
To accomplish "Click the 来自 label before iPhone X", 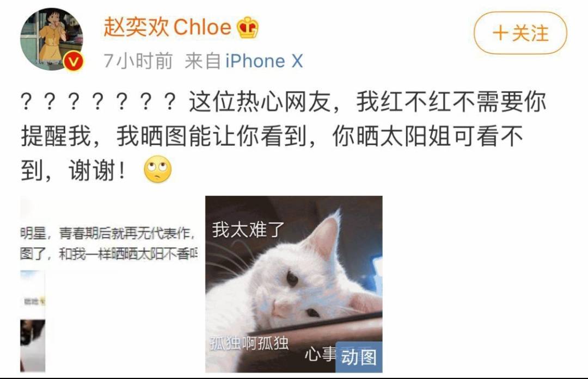I will point(203,61).
